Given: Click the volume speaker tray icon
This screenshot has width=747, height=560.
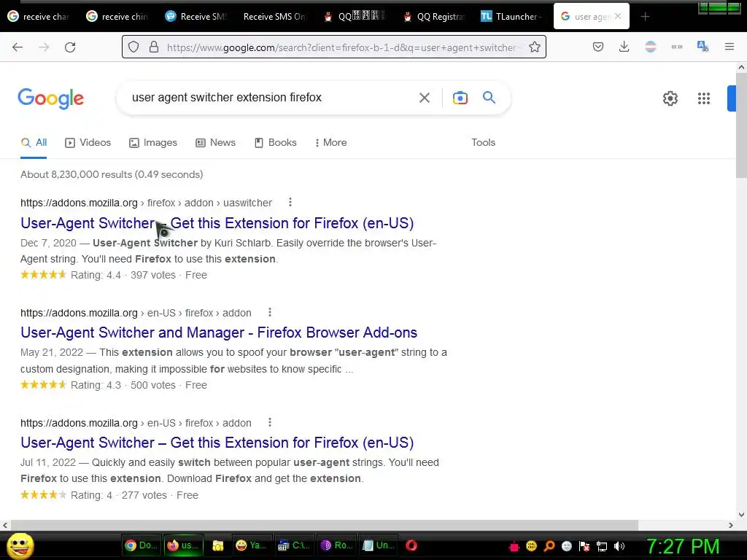Looking at the screenshot, I should click(619, 547).
